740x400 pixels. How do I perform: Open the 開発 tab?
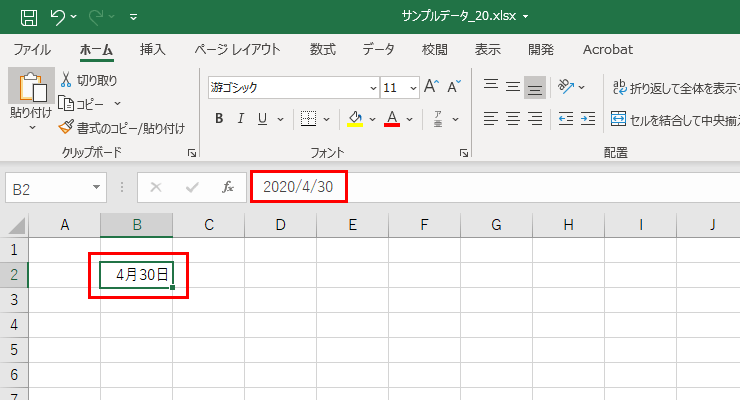541,49
